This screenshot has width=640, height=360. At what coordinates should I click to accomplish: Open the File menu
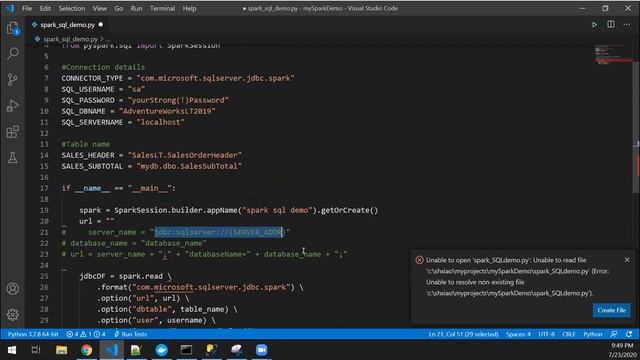pos(27,8)
